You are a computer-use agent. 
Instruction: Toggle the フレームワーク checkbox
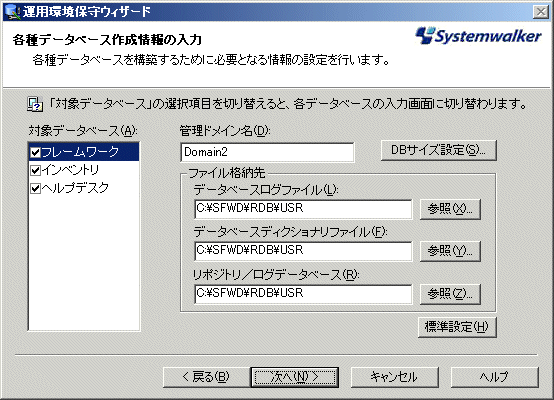tap(35, 152)
